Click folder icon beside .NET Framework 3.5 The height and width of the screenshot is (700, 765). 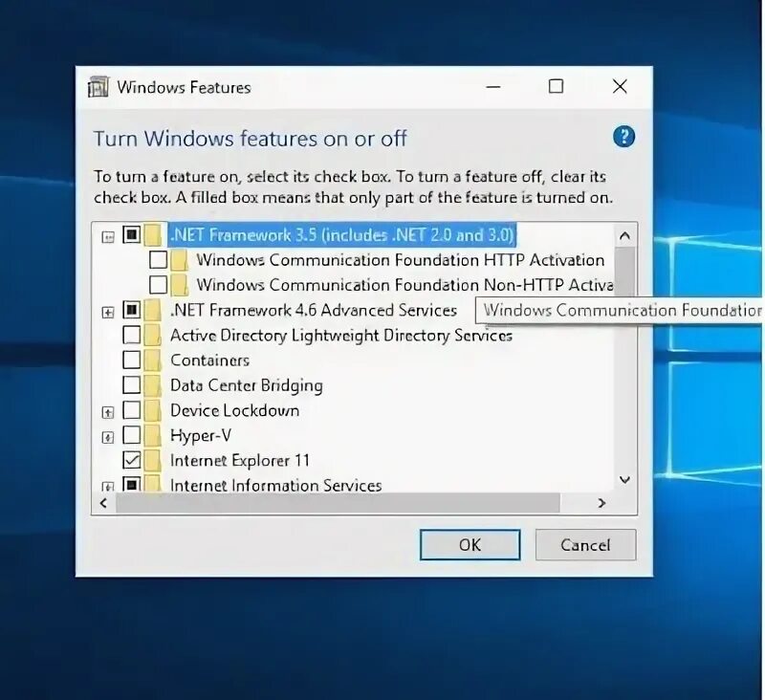click(x=153, y=235)
